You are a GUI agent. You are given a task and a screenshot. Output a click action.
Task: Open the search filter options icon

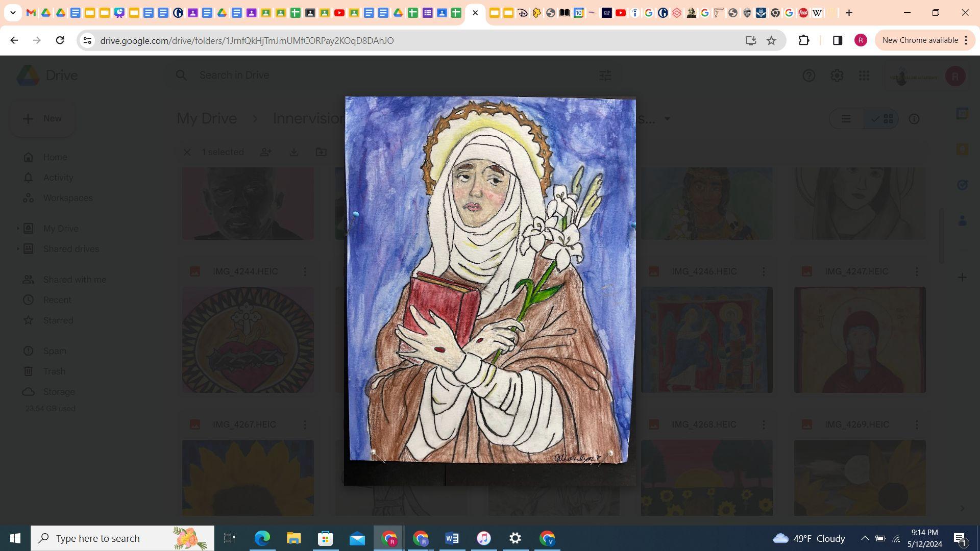[605, 76]
